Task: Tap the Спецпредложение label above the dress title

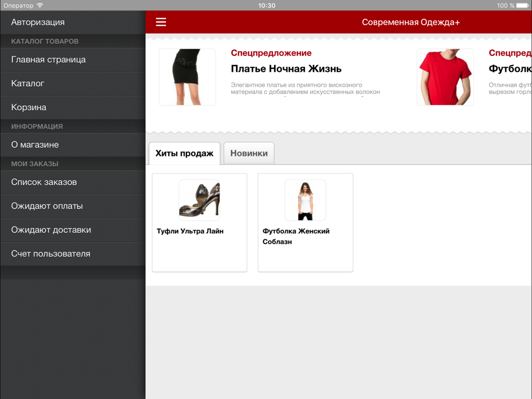Action: tap(271, 53)
